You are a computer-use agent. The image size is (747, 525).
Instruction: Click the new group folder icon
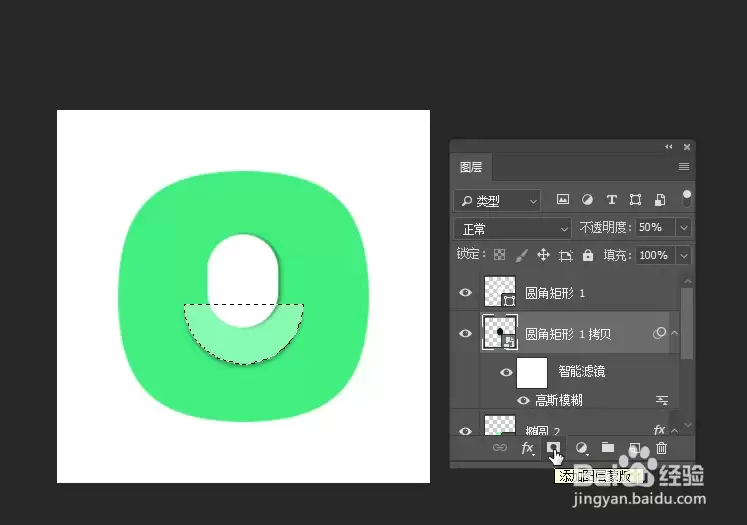coord(607,447)
